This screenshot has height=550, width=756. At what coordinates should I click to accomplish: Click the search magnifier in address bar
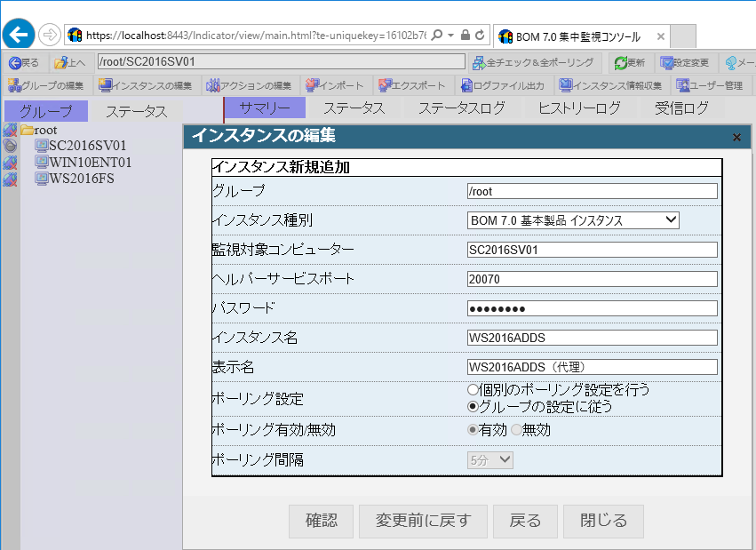click(437, 36)
